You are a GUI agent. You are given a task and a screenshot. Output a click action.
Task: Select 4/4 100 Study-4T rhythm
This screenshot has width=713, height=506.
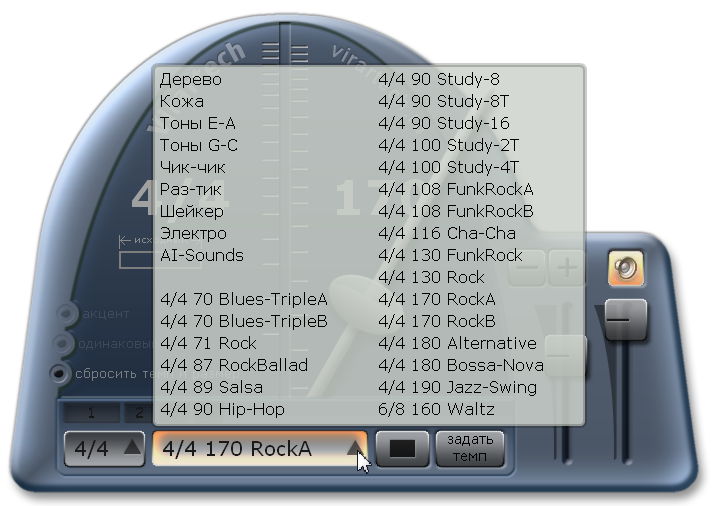pyautogui.click(x=448, y=167)
